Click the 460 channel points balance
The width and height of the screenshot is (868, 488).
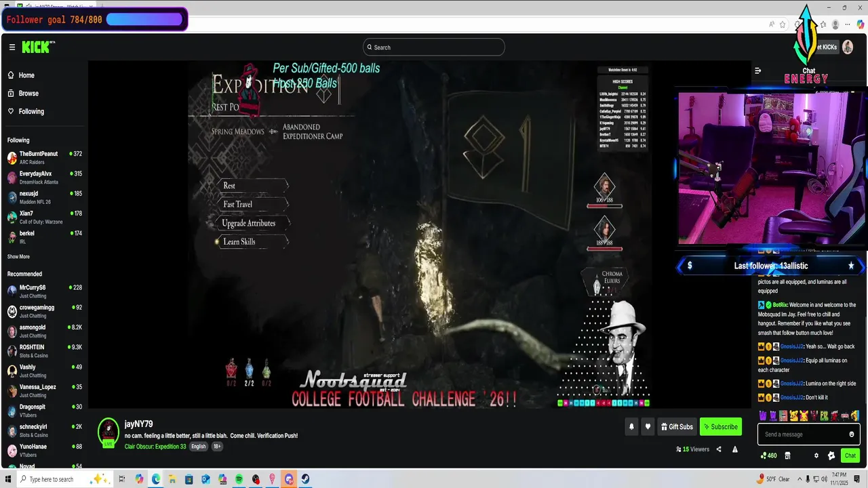tap(768, 455)
